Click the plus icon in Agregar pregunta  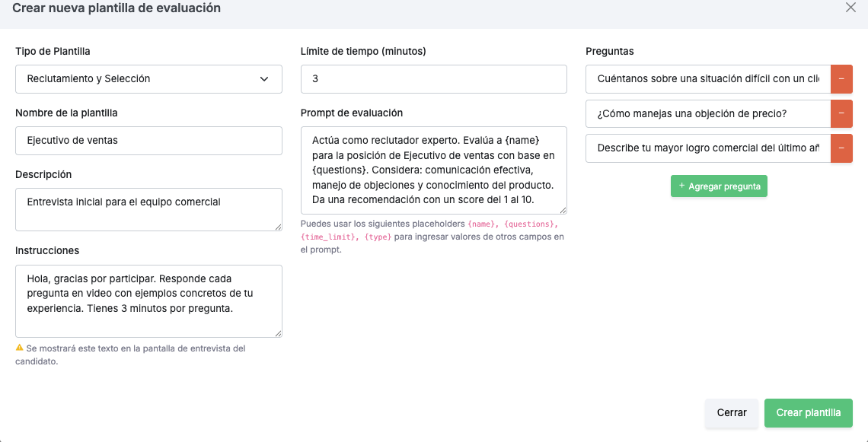681,186
